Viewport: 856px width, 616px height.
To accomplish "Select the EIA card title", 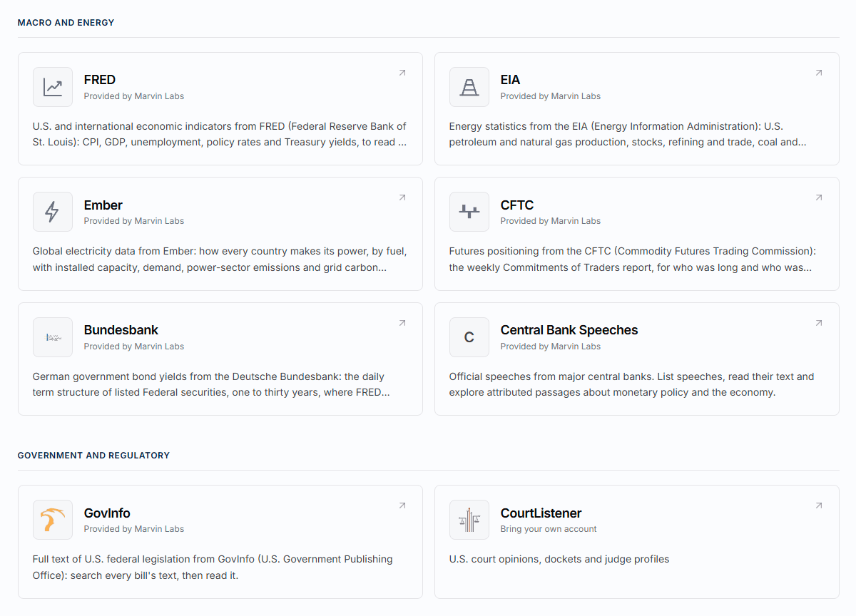I will pyautogui.click(x=511, y=80).
